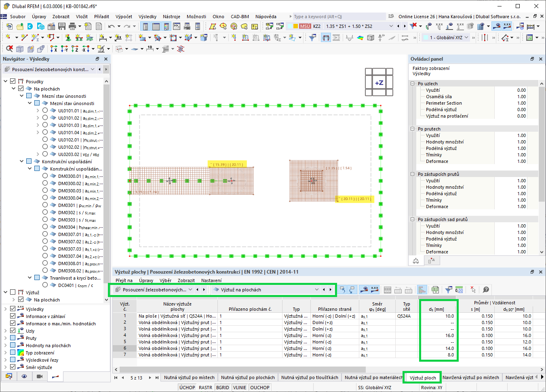Click the Undo arrow icon

(111, 26)
